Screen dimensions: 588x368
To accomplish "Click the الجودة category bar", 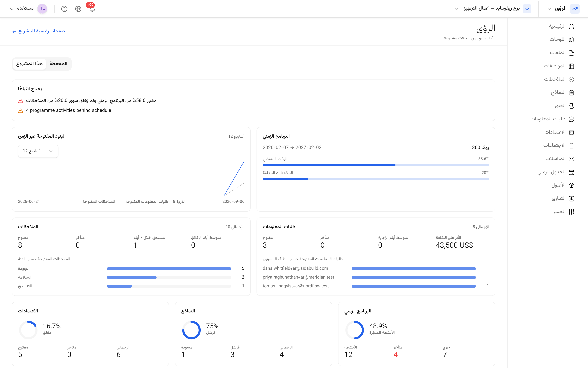I will point(169,268).
